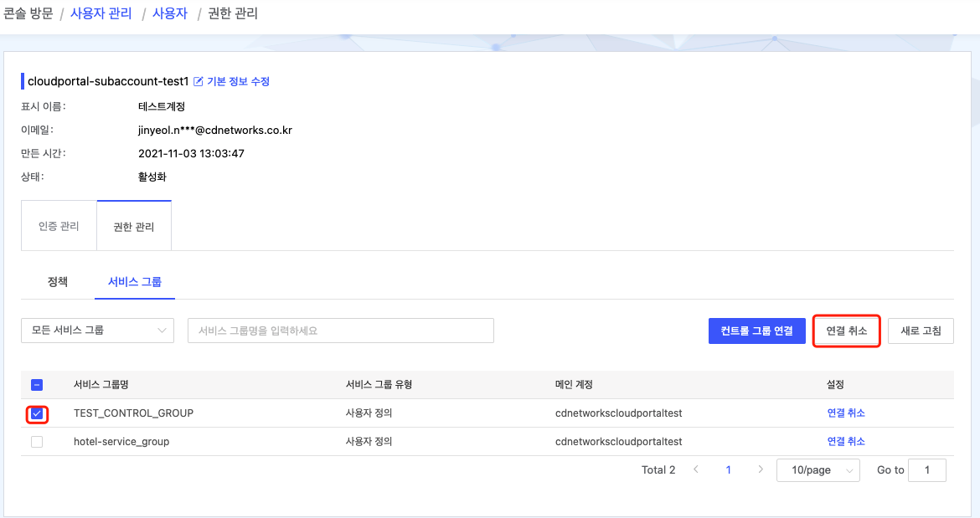980x518 pixels.
Task: Click the 서비스 그룹명 search input field
Action: click(x=340, y=331)
